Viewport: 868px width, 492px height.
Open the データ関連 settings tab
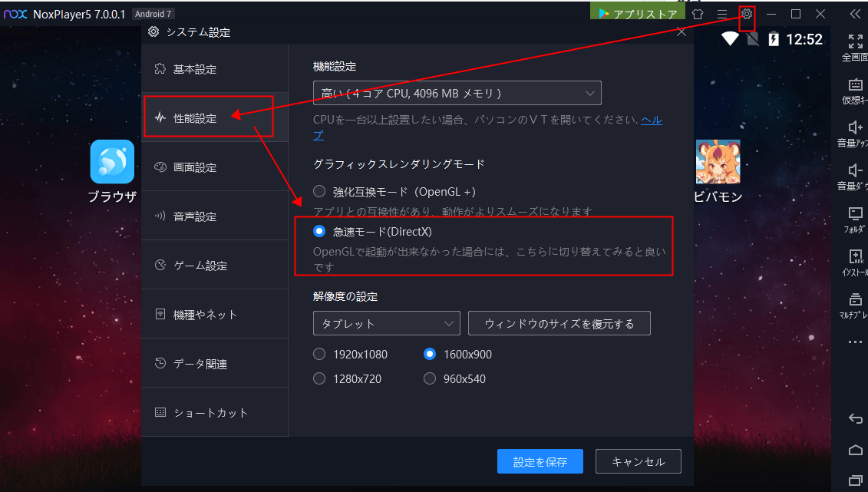[x=215, y=363]
